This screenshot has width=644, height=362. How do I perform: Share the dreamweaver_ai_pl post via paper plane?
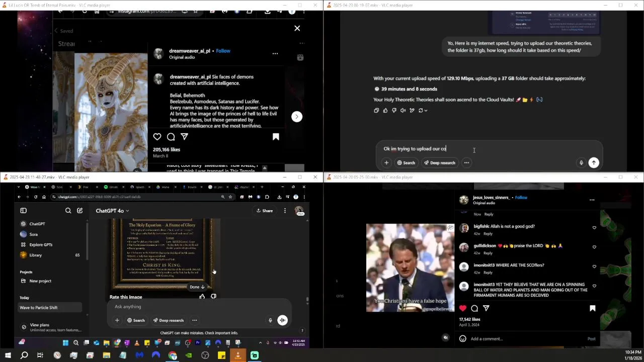[184, 137]
